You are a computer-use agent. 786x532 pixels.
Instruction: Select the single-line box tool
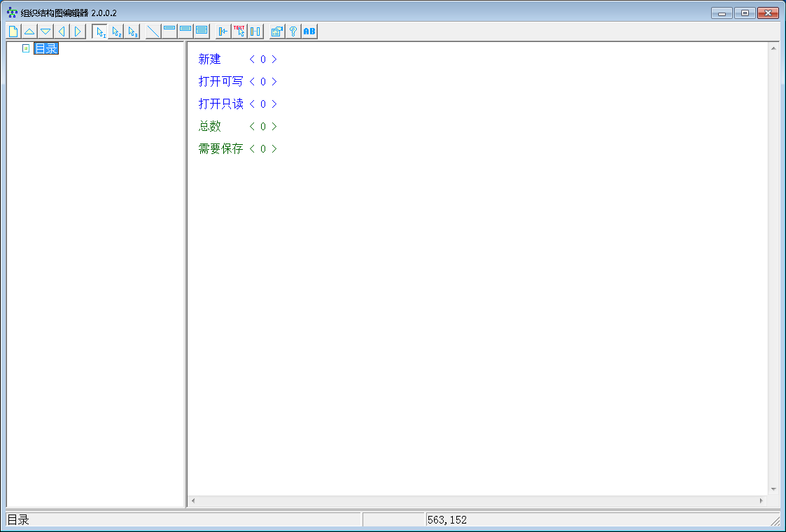(x=169, y=31)
